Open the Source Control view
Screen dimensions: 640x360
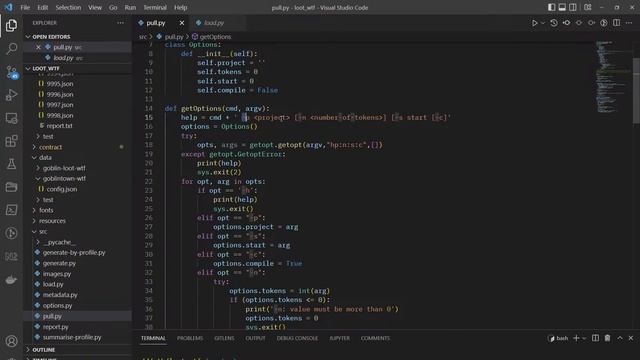tap(11, 72)
